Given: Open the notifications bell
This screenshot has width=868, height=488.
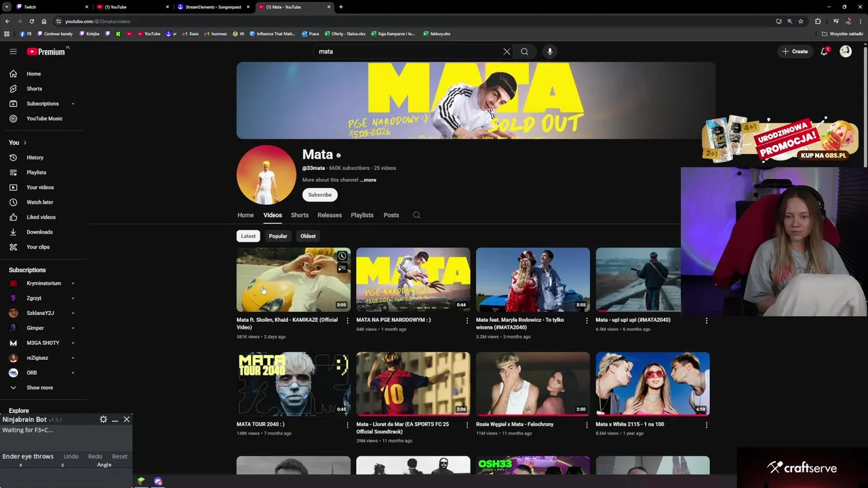Looking at the screenshot, I should click(x=825, y=52).
